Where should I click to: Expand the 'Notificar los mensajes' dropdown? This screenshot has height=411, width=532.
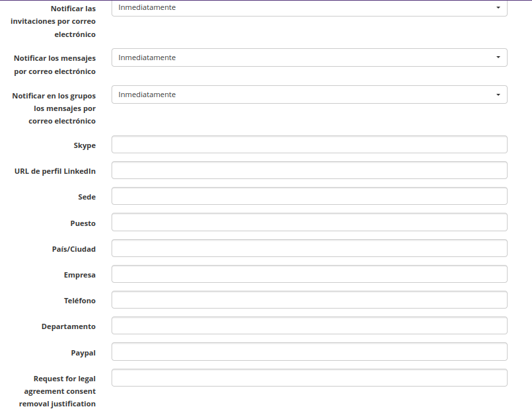pyautogui.click(x=309, y=57)
